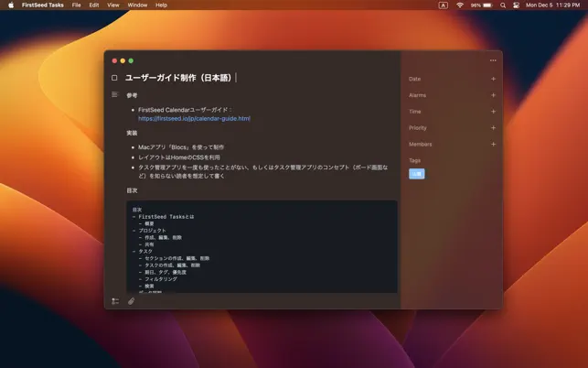Add an alarm using Alarms plus button
Screen dimensions: 588x368
(x=493, y=95)
